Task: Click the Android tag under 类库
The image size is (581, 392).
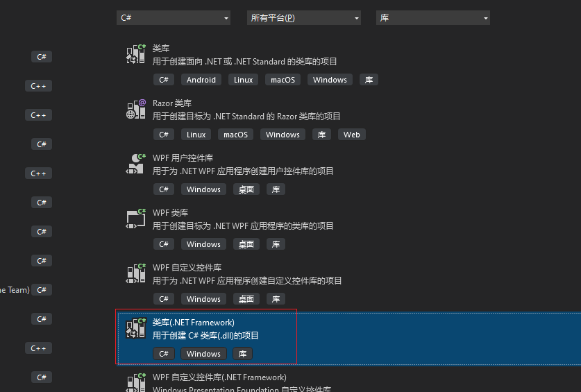Action: 201,80
